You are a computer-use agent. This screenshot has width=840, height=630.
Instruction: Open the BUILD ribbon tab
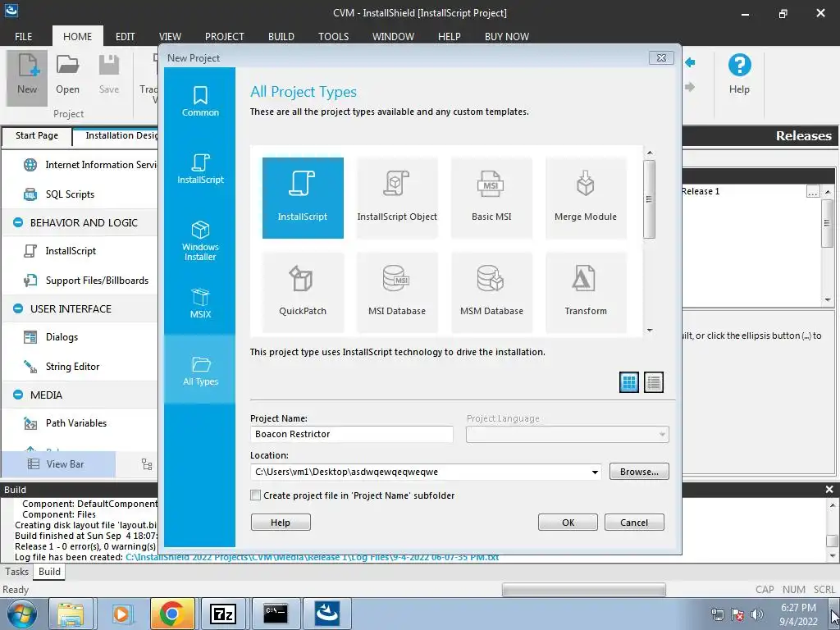[281, 36]
